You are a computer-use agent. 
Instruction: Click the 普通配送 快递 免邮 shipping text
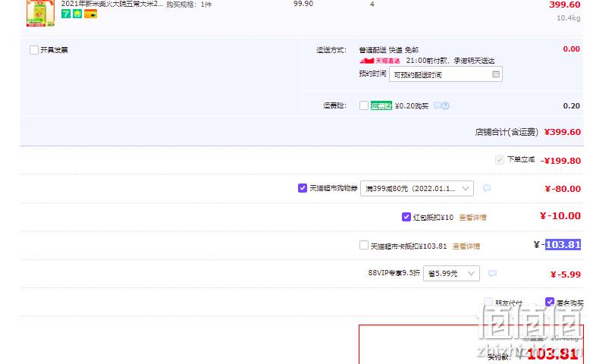389,50
